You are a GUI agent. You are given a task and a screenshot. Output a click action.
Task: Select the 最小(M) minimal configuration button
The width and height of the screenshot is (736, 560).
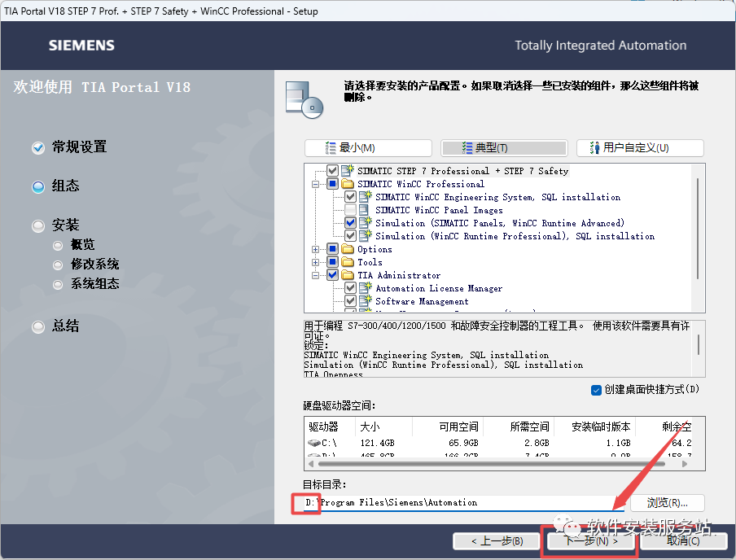369,148
